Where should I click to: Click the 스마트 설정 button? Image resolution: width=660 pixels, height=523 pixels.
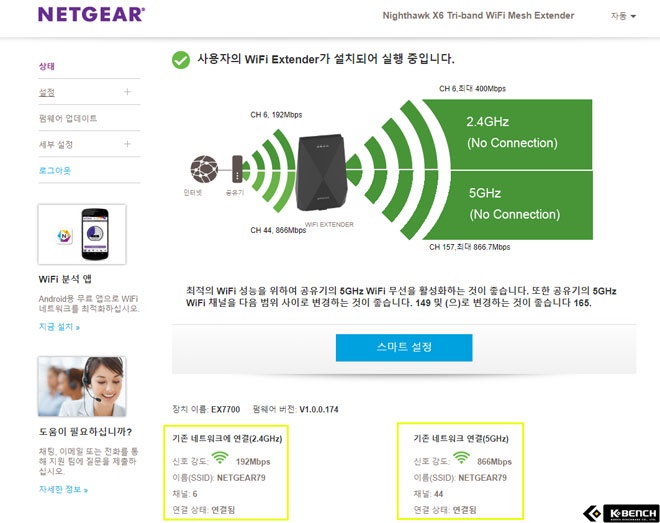[404, 348]
